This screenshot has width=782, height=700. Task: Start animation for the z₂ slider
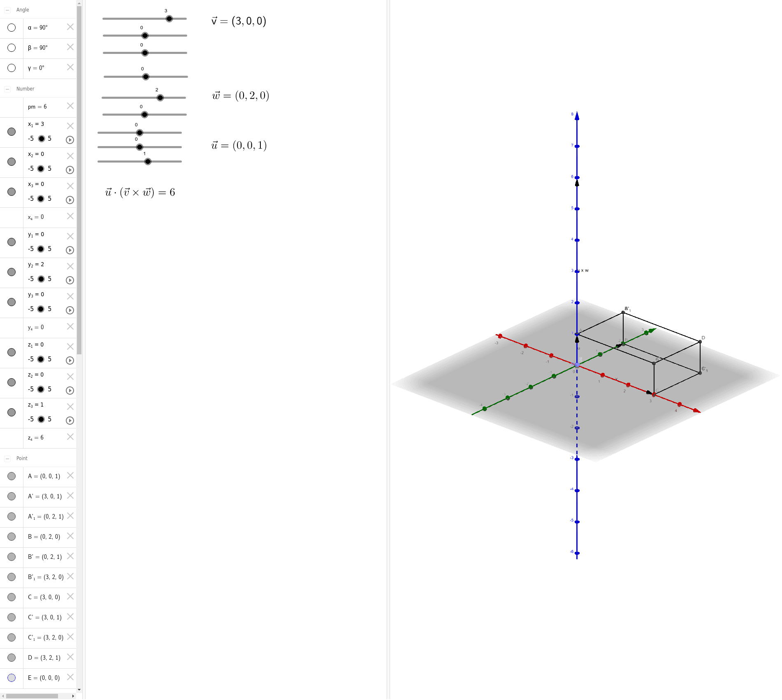[70, 390]
